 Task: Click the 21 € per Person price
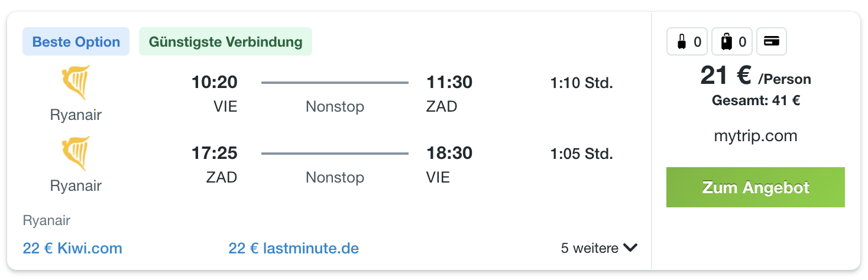pyautogui.click(x=756, y=76)
